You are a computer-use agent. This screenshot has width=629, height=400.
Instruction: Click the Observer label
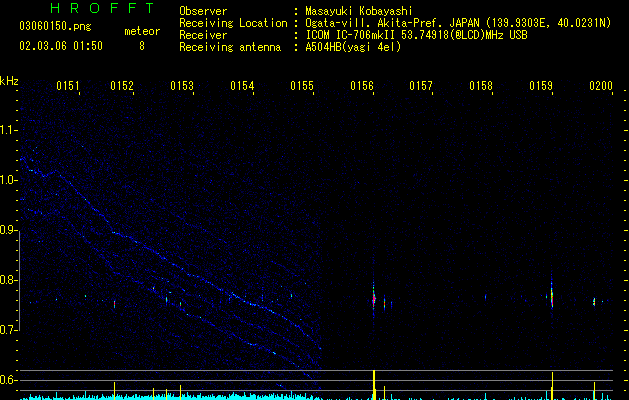[x=203, y=11]
